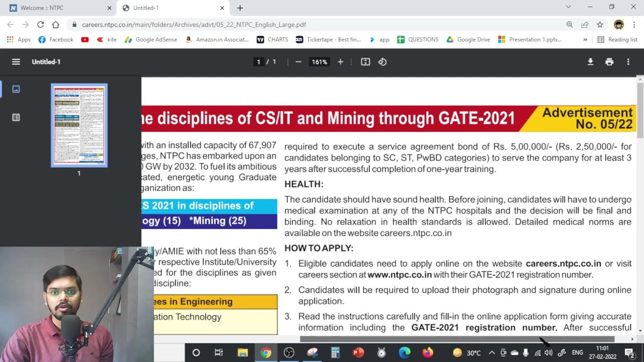The height and width of the screenshot is (362, 644).
Task: Open PDF viewer more actions menu
Action: click(628, 62)
